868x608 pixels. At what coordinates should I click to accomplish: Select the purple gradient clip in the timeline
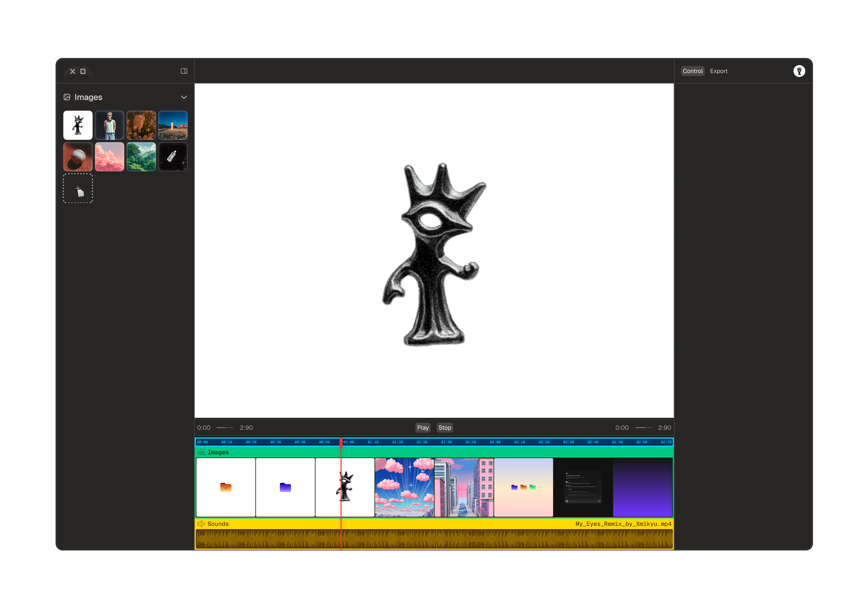pyautogui.click(x=642, y=487)
